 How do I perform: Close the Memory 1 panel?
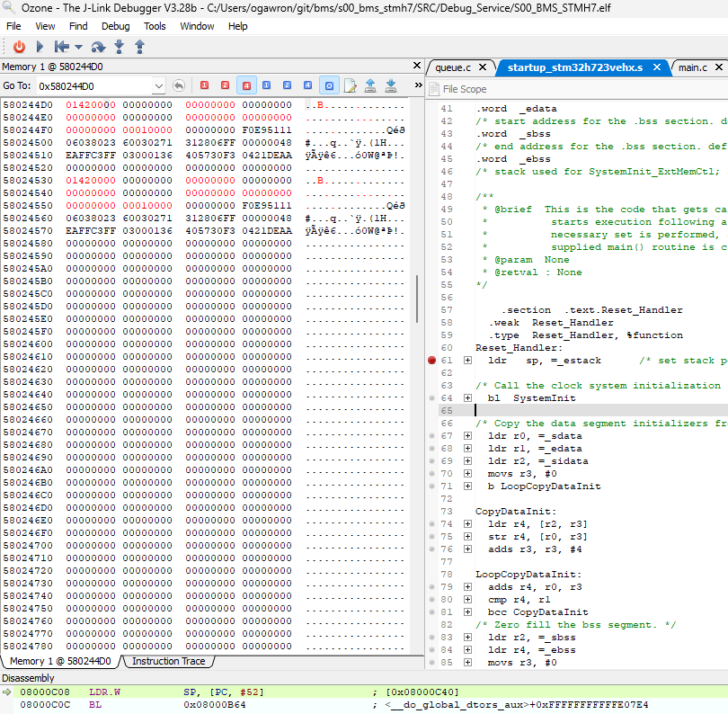(417, 66)
